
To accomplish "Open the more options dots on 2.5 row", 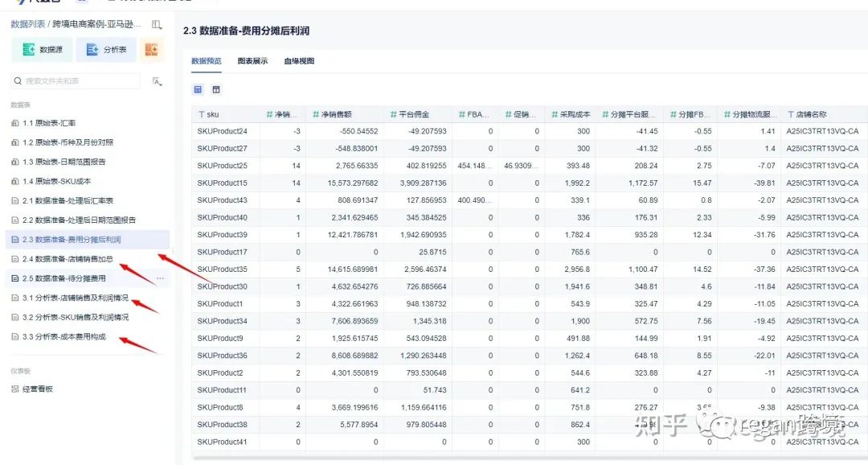I will click(x=160, y=278).
